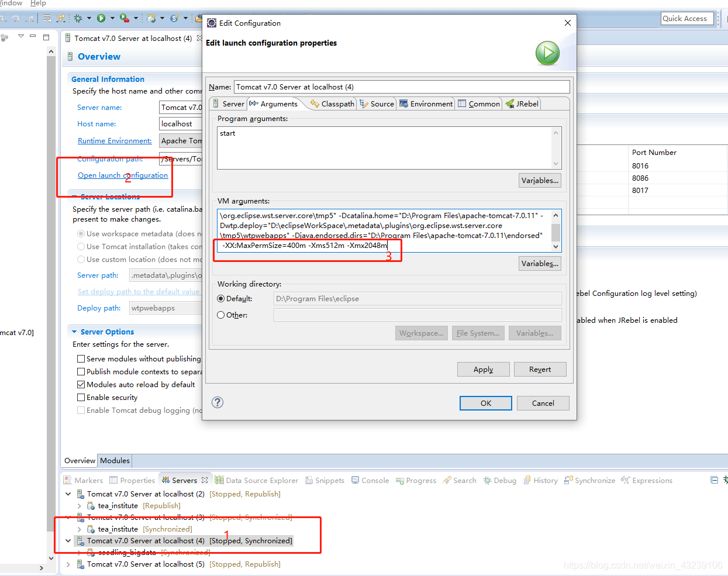
Task: Switch to the Server tab in dialog
Action: point(227,104)
